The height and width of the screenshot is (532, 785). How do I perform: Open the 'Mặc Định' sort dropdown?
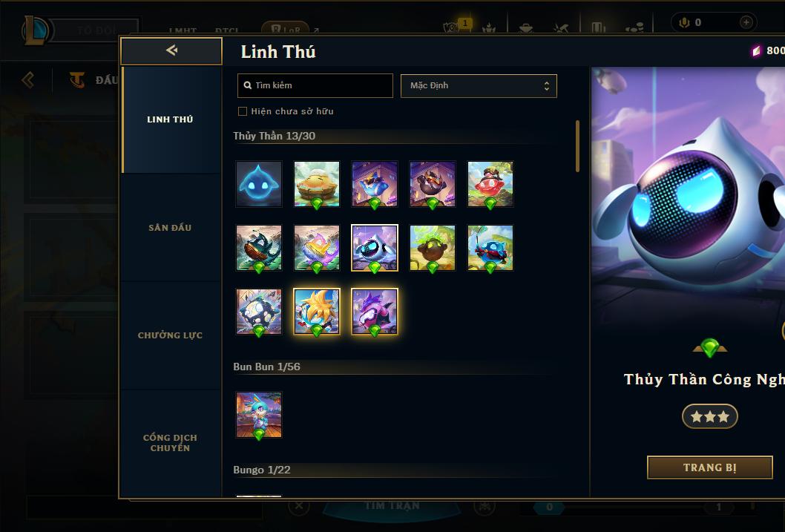pos(479,85)
